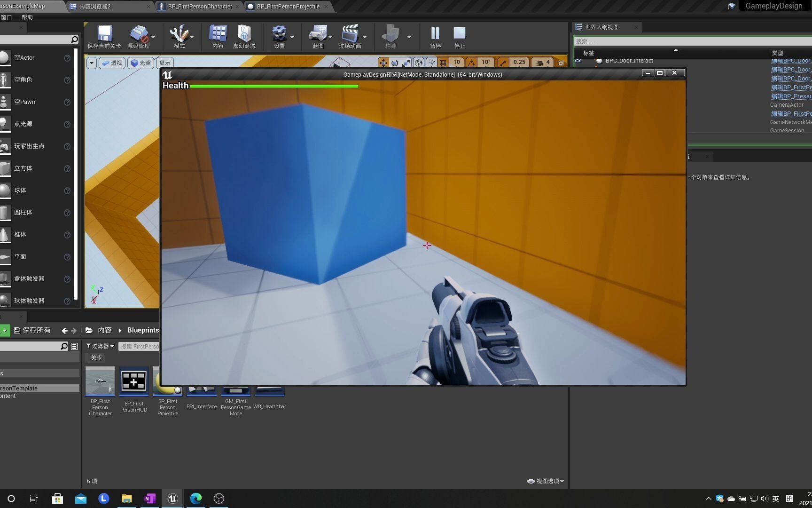The height and width of the screenshot is (508, 812).
Task: Select the 点光源 (Point Light) in placement panel
Action: 23,124
